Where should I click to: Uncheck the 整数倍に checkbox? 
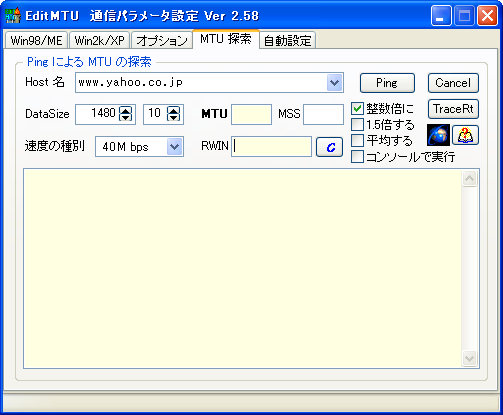(x=357, y=108)
